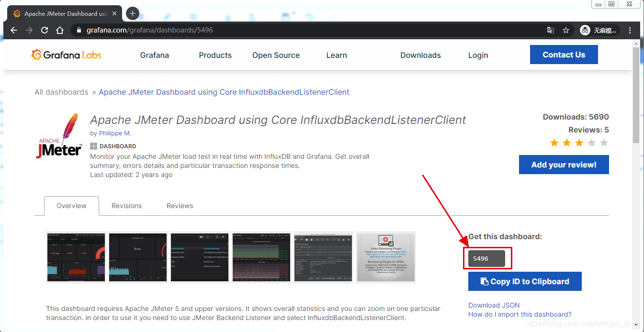The width and height of the screenshot is (644, 332).
Task: Click the Last updated: 2 years ago text
Action: (x=131, y=175)
